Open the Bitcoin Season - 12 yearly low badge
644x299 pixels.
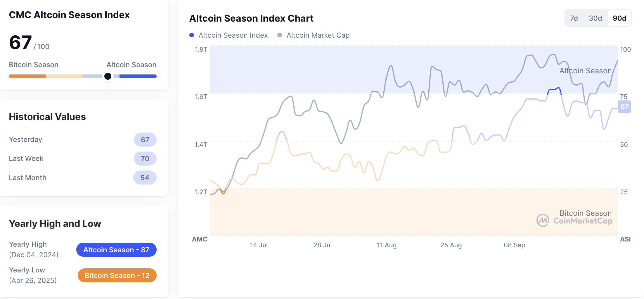coord(117,275)
